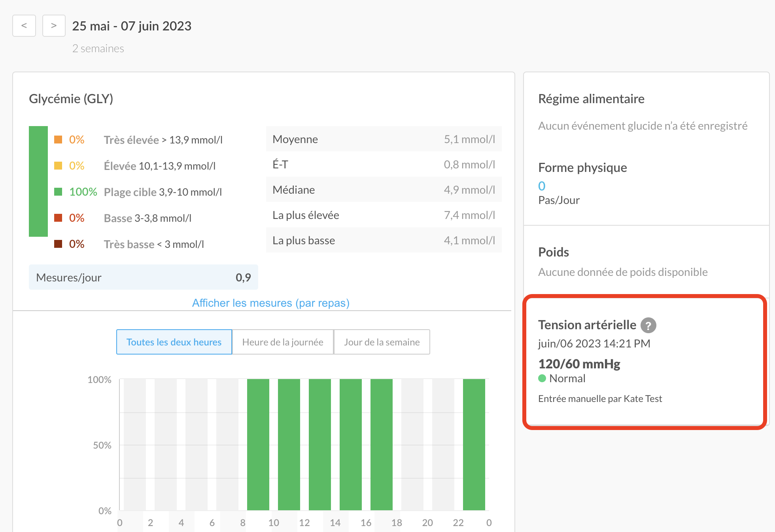Open the Tension artérielle help icon
The height and width of the screenshot is (532, 775).
click(648, 326)
